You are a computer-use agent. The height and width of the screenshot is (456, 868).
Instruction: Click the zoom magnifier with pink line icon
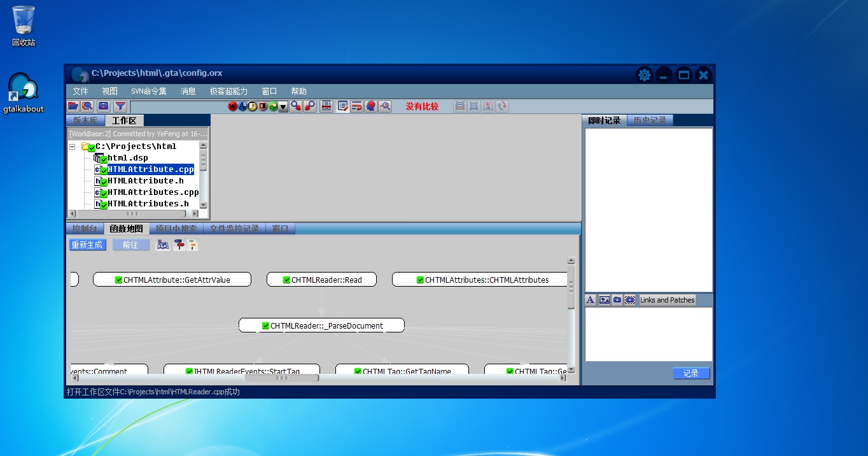385,106
